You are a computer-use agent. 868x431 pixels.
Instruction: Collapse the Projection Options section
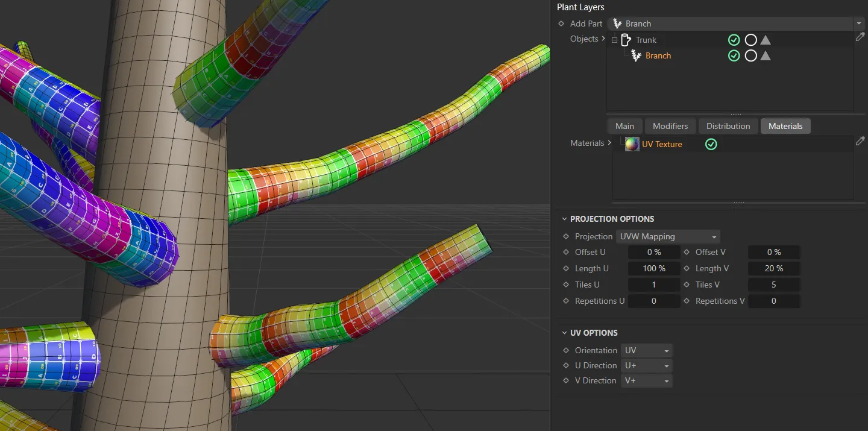[565, 219]
